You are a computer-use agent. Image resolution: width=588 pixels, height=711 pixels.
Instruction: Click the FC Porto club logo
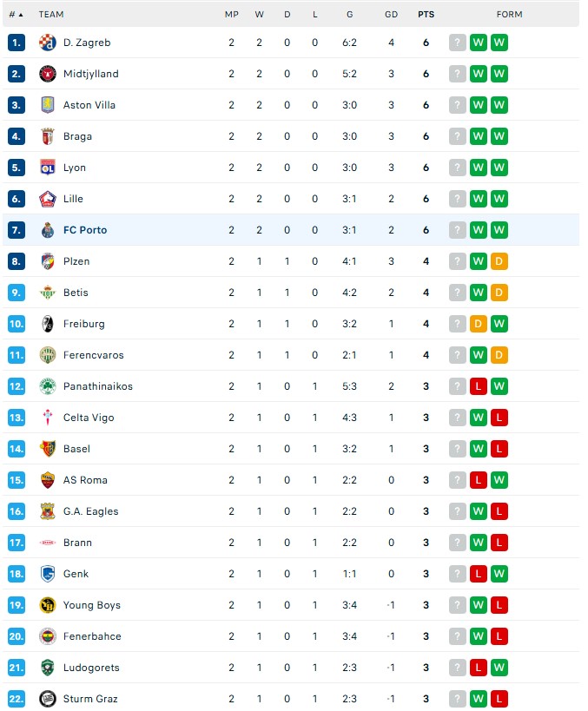point(48,230)
